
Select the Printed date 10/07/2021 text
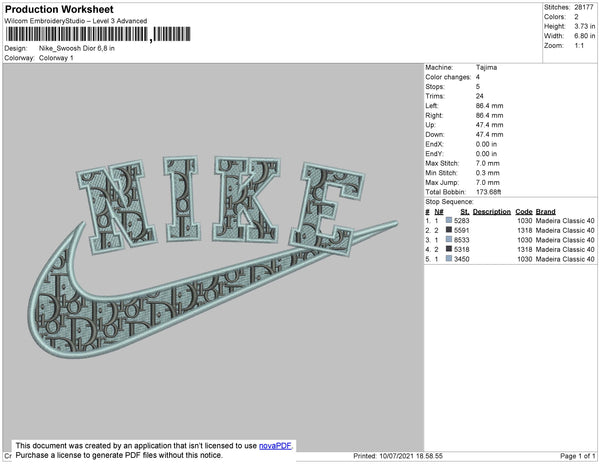point(398,456)
